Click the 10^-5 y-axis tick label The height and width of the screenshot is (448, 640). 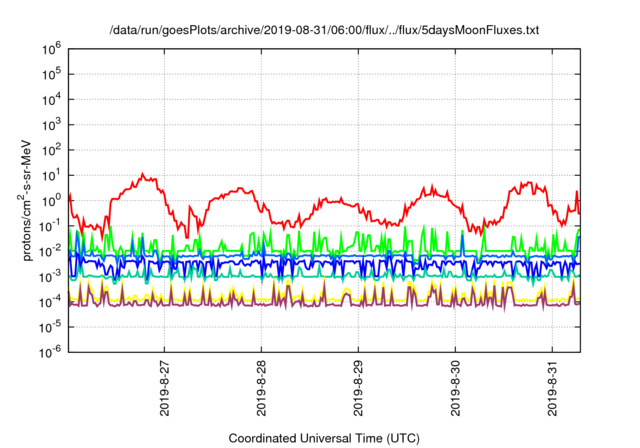click(51, 328)
